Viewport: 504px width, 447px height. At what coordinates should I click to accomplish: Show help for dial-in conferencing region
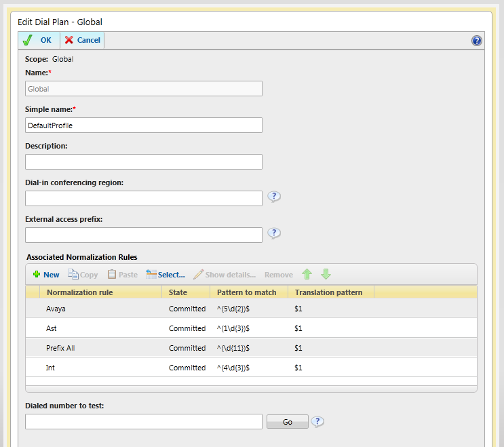pyautogui.click(x=274, y=197)
